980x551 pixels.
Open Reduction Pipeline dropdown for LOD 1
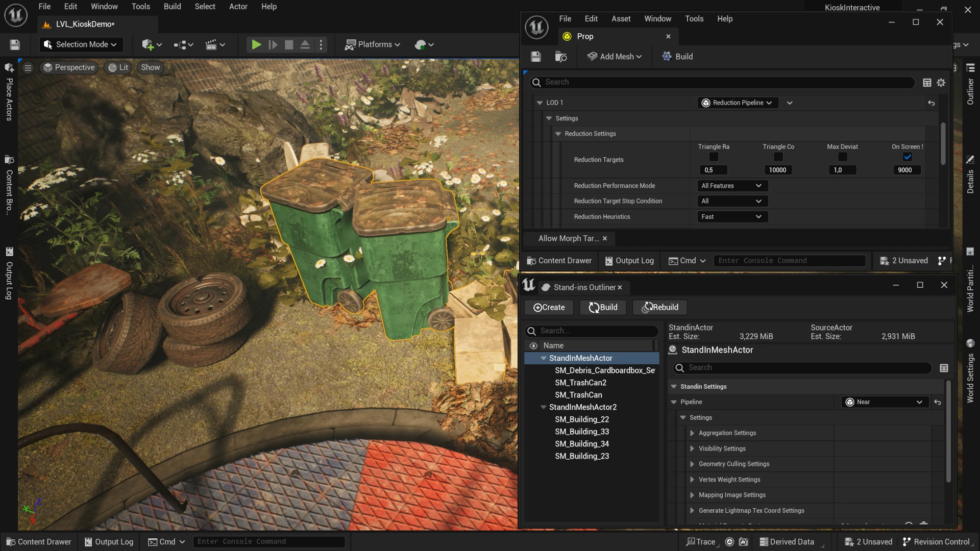[738, 103]
